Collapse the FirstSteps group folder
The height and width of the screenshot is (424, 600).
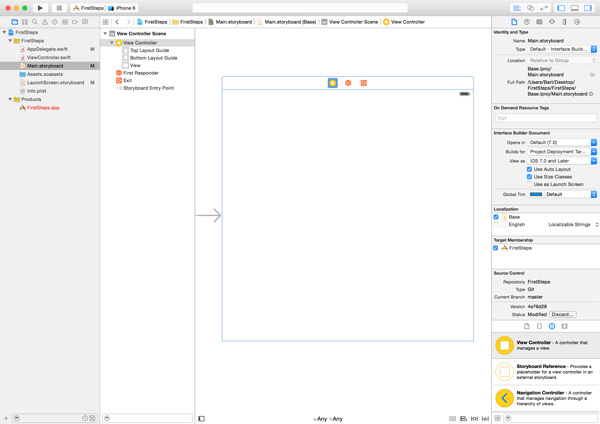click(10, 41)
